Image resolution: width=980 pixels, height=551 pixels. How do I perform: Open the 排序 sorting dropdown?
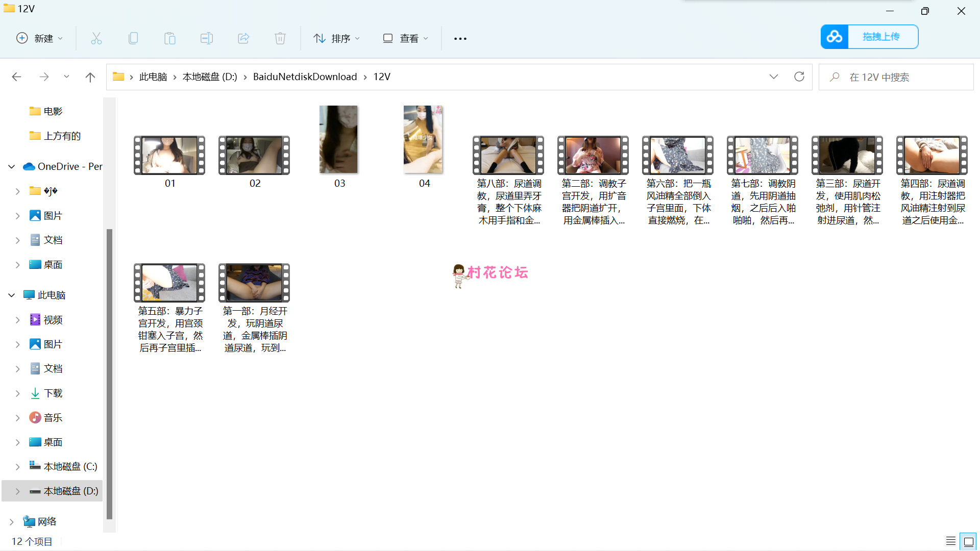point(336,38)
